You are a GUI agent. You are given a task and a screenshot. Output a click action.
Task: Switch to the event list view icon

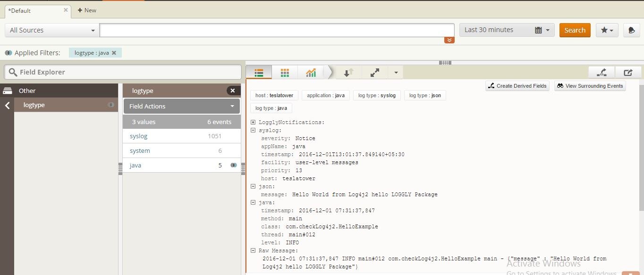[259, 73]
